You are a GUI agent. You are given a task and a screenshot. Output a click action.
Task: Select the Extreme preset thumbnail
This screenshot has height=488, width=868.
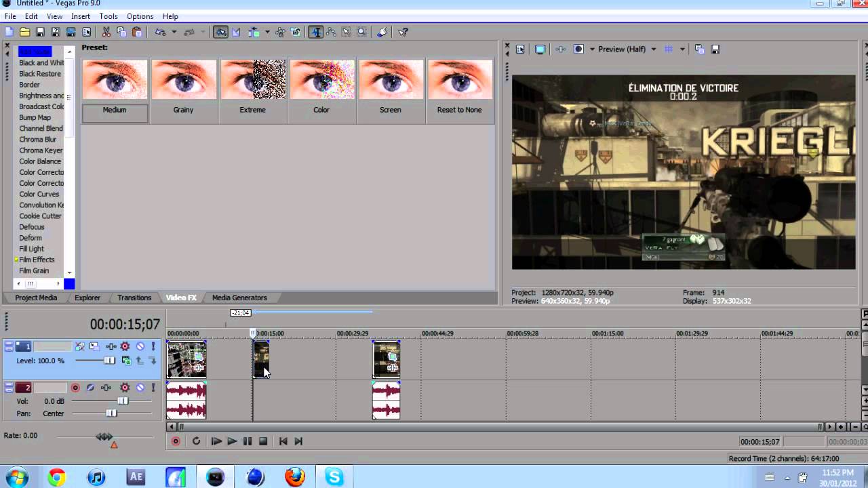point(252,79)
